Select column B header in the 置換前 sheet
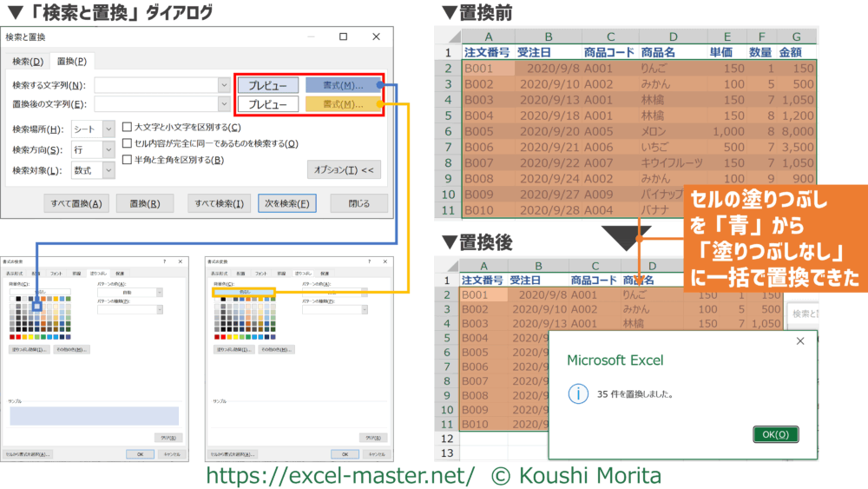 pyautogui.click(x=548, y=36)
